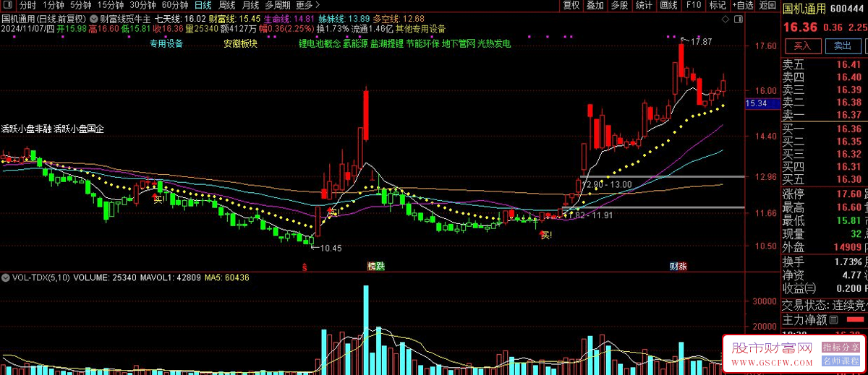Screen dimensions: 868x375
Task: Select the 5分钟 period
Action: click(81, 5)
